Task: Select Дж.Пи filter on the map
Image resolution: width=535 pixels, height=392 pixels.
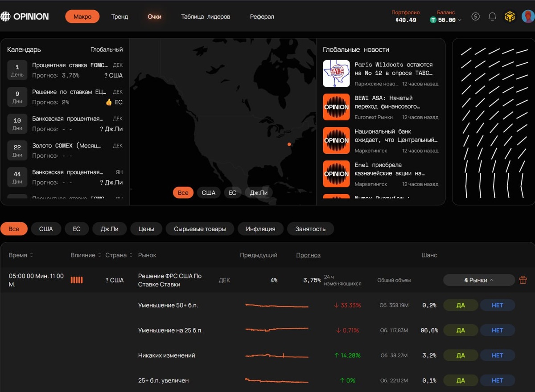Action: click(x=259, y=193)
